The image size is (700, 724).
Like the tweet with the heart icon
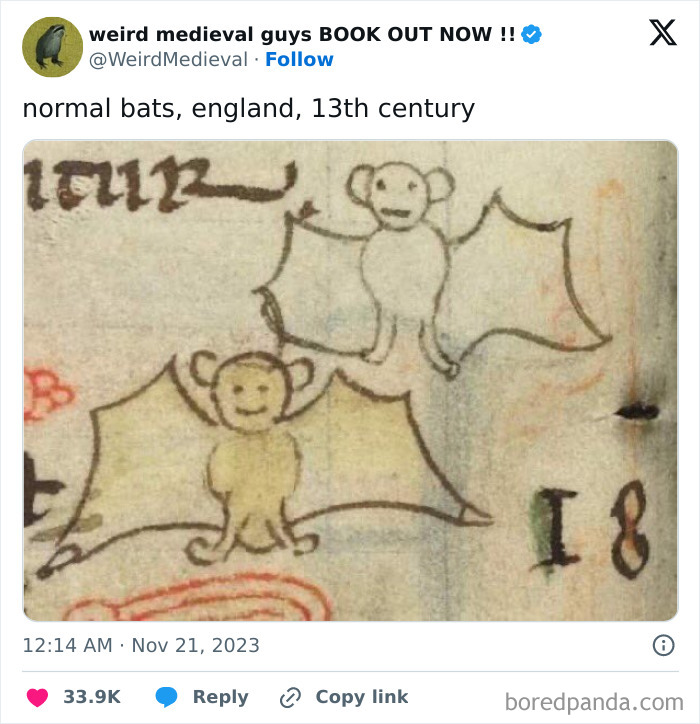click(37, 697)
